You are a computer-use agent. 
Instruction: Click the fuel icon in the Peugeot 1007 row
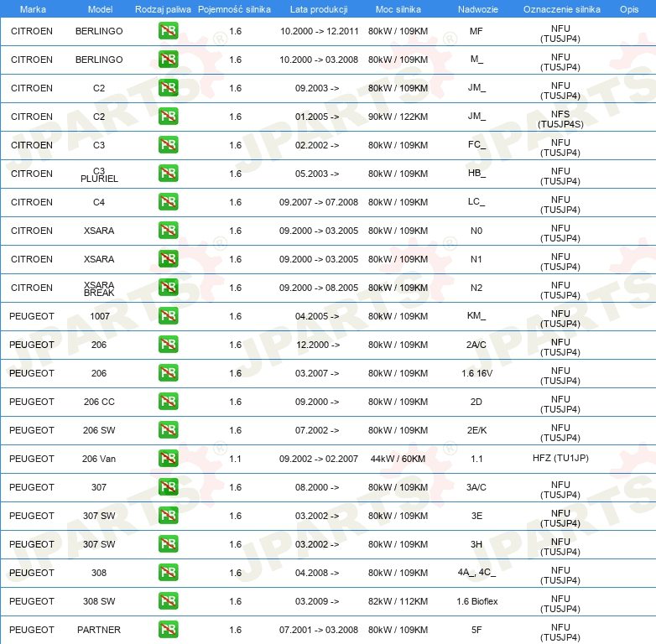(168, 316)
